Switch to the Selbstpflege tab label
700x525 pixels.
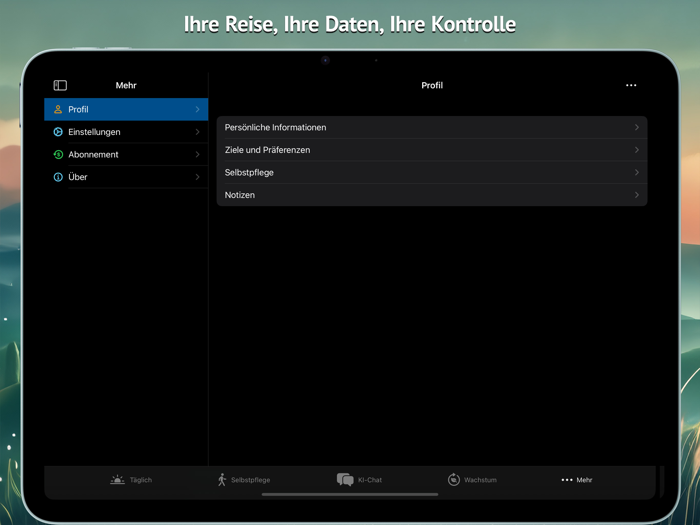(250, 480)
